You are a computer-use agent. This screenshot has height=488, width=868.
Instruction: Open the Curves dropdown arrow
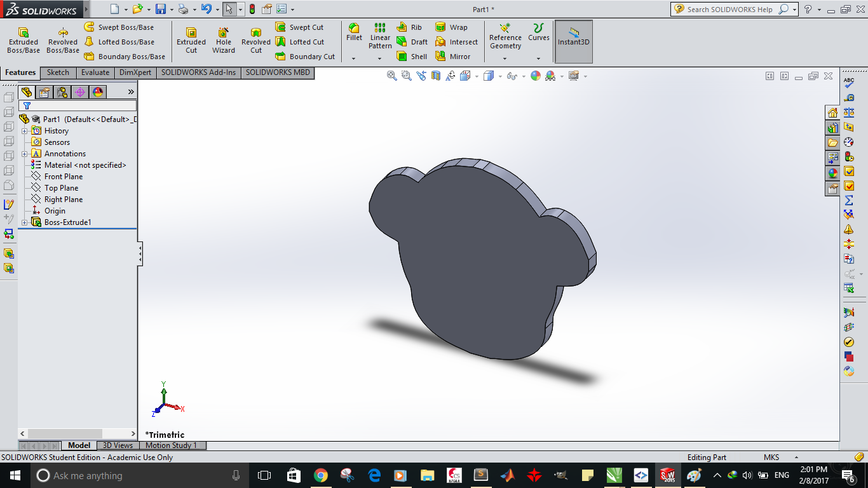click(538, 58)
